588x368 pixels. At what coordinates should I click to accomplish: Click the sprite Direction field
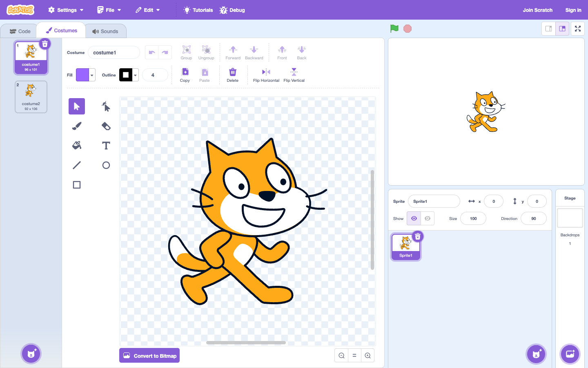[534, 218]
